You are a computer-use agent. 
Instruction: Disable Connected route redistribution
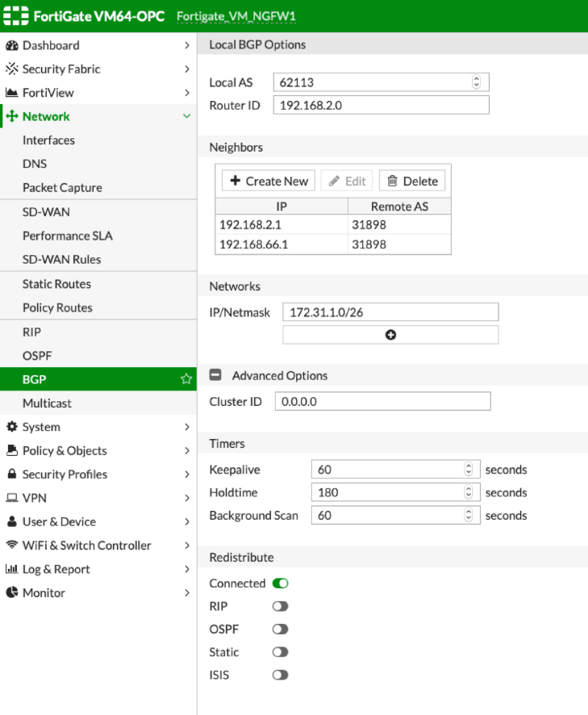pyautogui.click(x=280, y=583)
